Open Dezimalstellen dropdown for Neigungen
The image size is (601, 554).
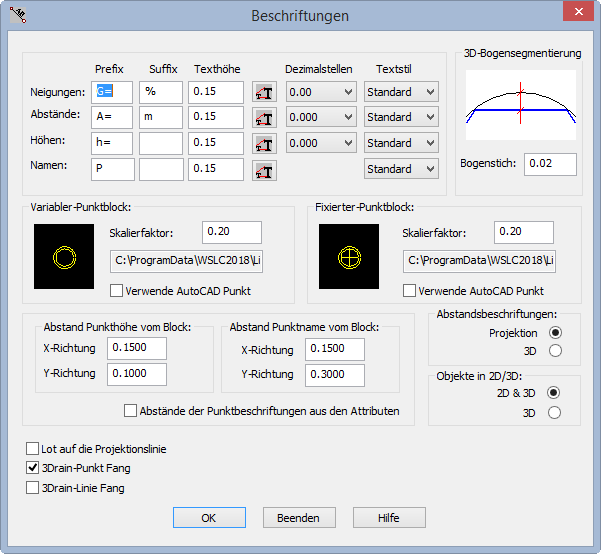[x=321, y=92]
